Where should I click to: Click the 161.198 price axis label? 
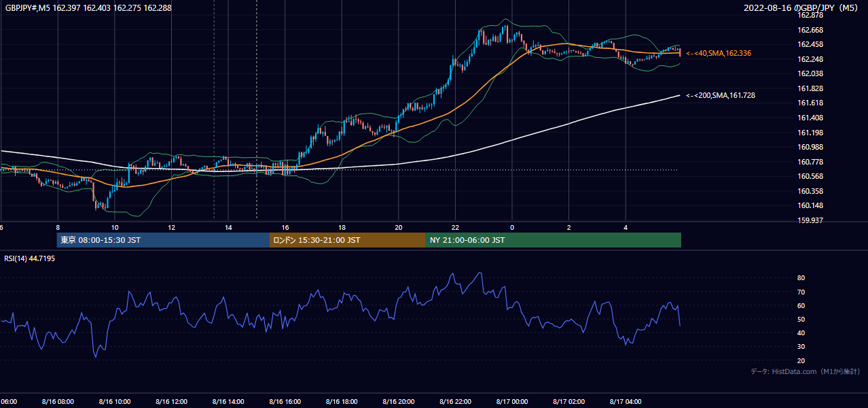pyautogui.click(x=810, y=133)
